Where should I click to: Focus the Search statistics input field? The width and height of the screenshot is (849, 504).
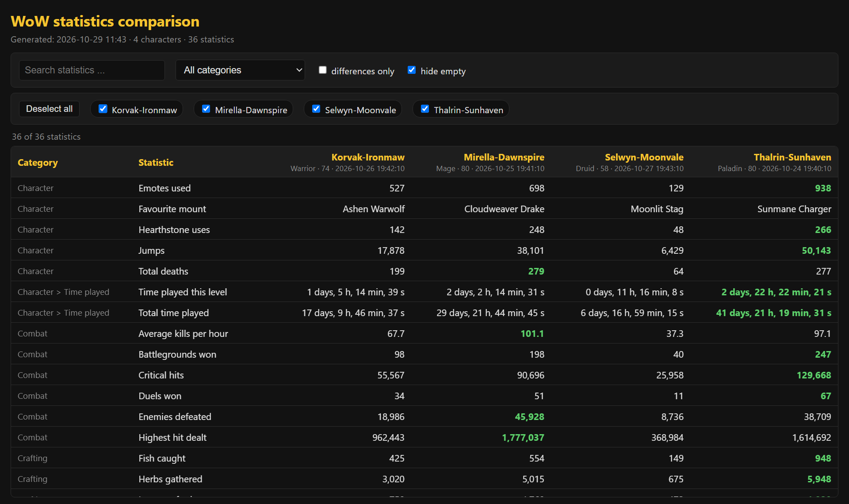[92, 70]
